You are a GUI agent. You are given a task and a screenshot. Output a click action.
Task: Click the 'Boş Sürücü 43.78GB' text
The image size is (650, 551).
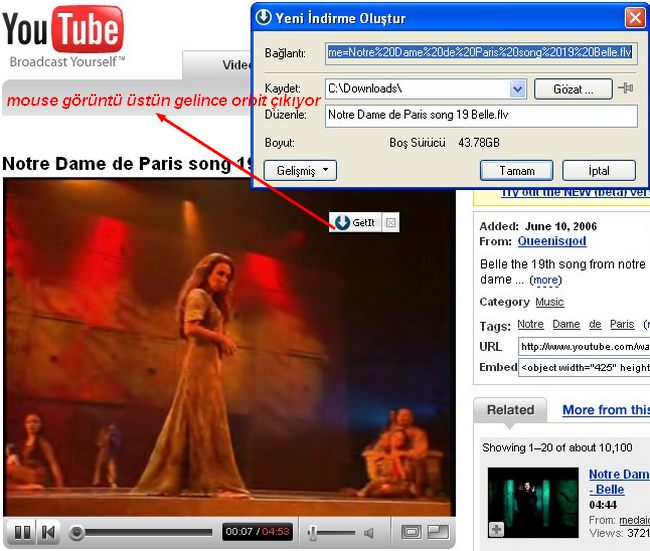point(444,143)
